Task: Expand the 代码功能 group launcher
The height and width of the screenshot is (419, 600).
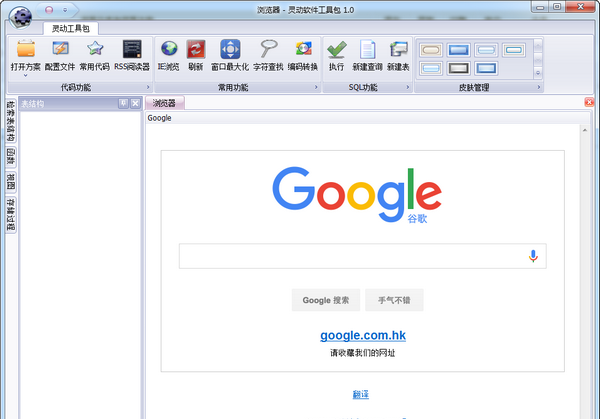Action: coord(148,87)
